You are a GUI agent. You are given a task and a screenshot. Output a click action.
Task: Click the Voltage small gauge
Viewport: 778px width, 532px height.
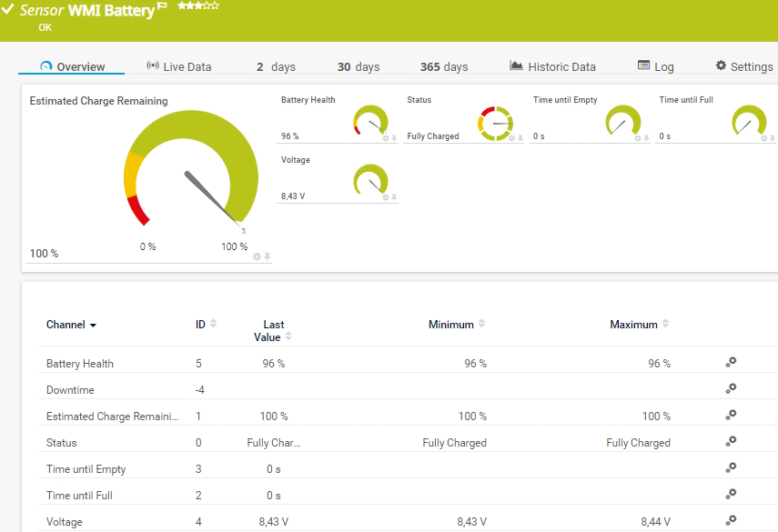[x=370, y=180]
